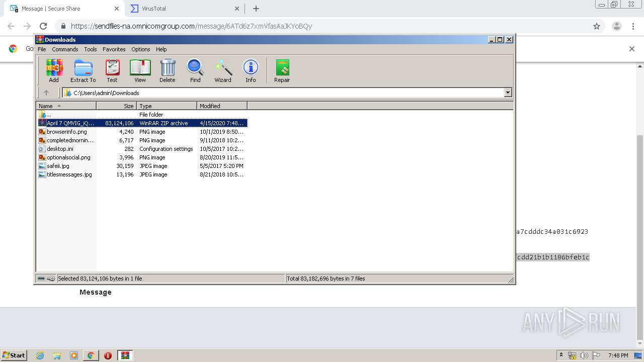Open new Chrome tab with plus
Screen dimensions: 644x362
(x=256, y=9)
